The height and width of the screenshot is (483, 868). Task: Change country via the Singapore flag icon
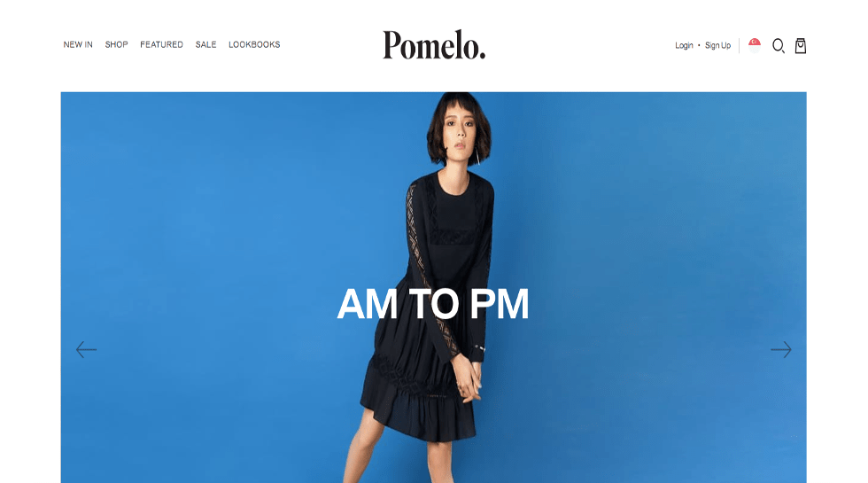click(x=755, y=45)
